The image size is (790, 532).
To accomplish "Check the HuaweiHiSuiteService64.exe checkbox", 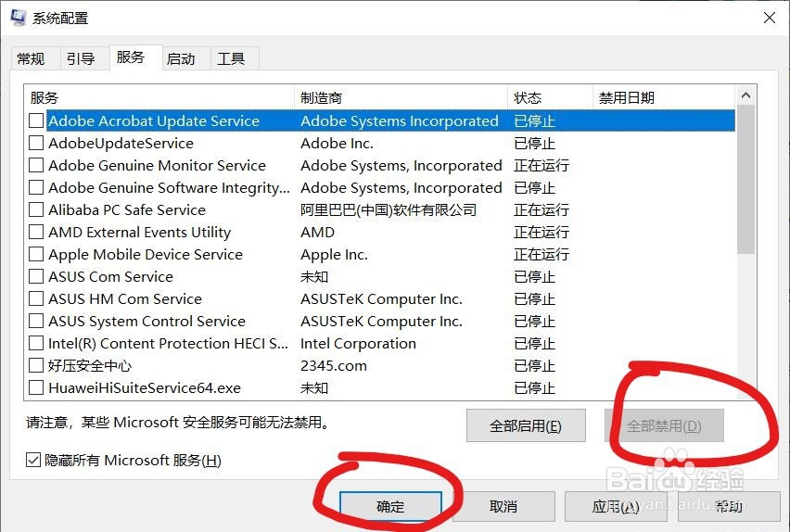I will (36, 387).
